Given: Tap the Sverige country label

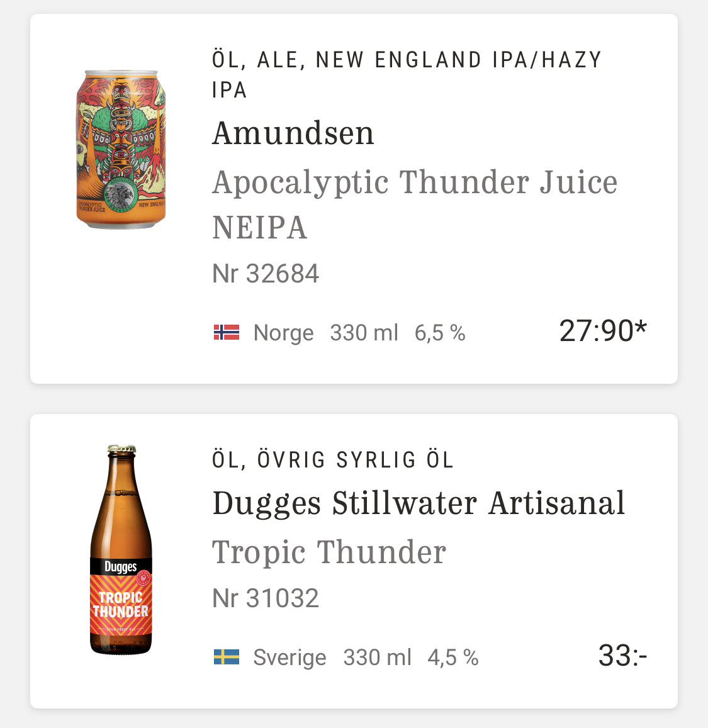Looking at the screenshot, I should pyautogui.click(x=289, y=658).
